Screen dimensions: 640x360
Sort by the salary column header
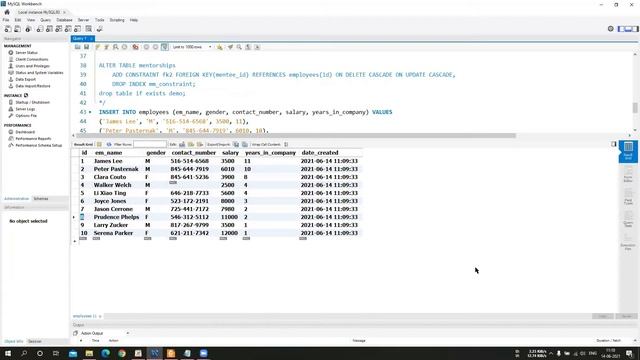[230, 153]
